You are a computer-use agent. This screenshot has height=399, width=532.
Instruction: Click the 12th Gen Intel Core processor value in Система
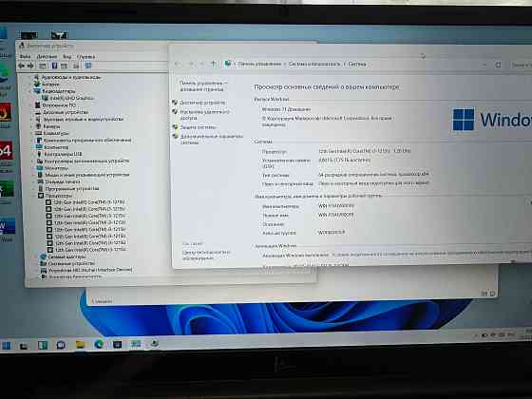[x=365, y=151]
